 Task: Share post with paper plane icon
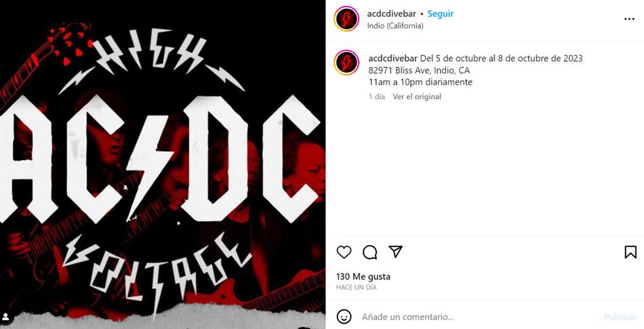(395, 252)
